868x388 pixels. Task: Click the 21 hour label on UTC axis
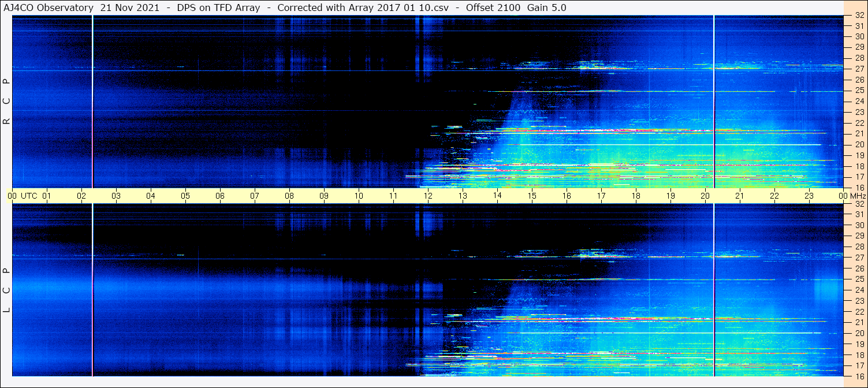tap(740, 196)
